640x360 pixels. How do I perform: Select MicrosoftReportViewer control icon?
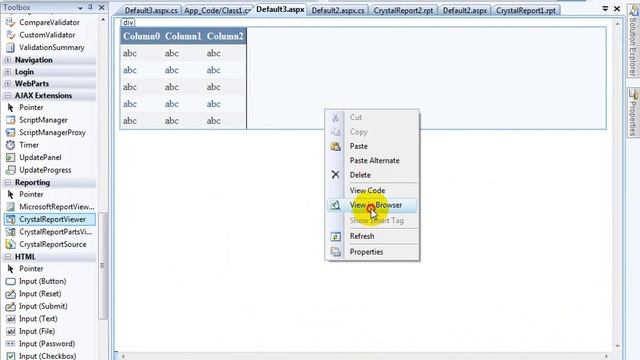[x=11, y=207]
